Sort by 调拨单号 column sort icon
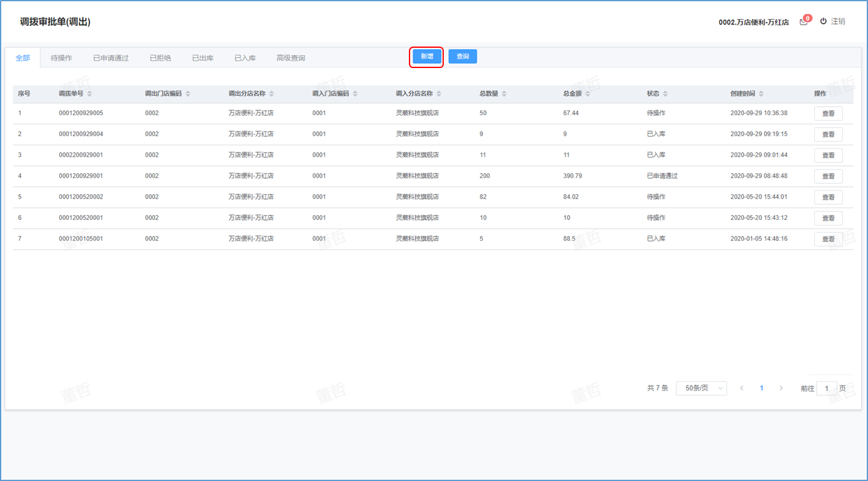The width and height of the screenshot is (868, 481). pos(89,94)
